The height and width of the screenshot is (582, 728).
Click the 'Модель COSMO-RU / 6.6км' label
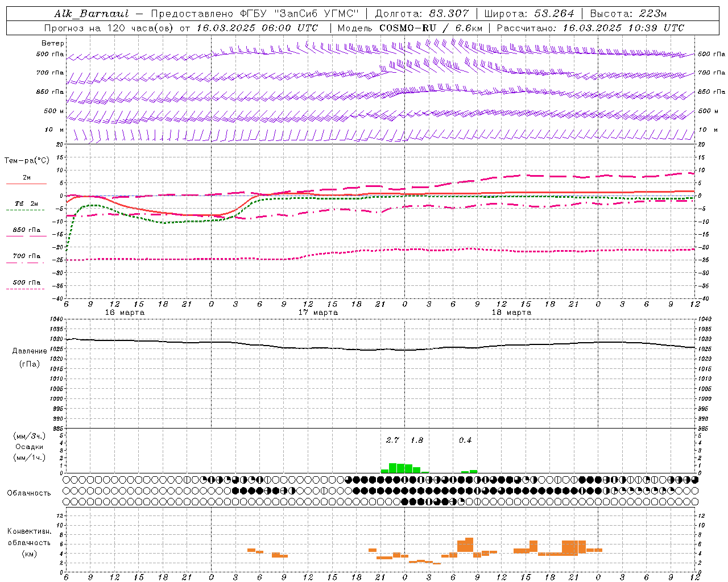pos(409,28)
